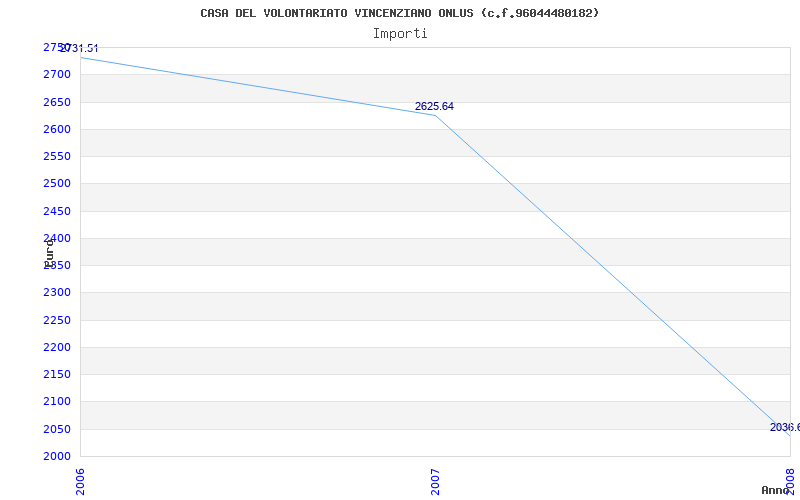Click the 2000 y-axis tick label
The height and width of the screenshot is (500, 800).
(x=57, y=456)
